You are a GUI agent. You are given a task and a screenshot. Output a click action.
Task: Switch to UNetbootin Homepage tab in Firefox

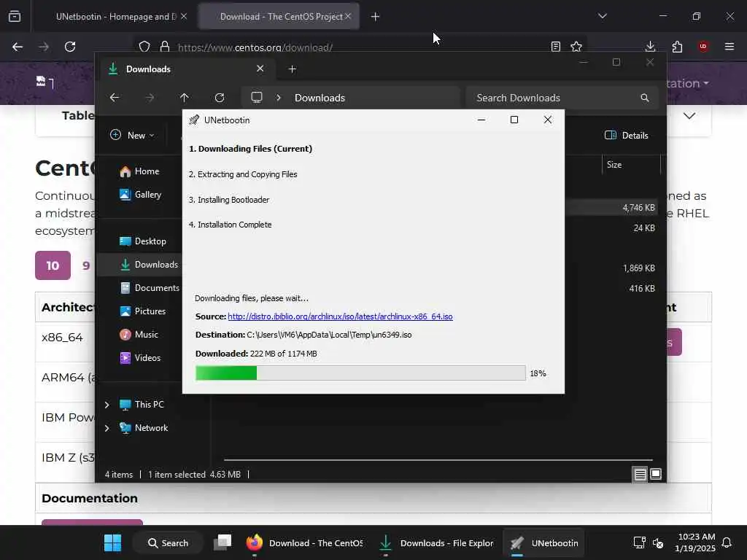pos(116,17)
